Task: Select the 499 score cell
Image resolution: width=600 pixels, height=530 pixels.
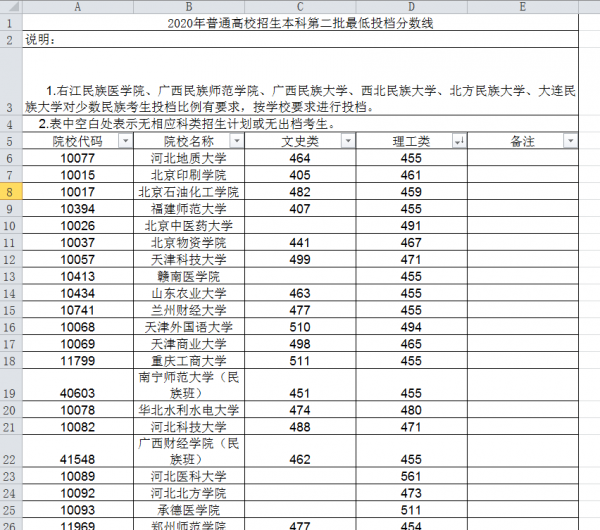Action: (300, 259)
